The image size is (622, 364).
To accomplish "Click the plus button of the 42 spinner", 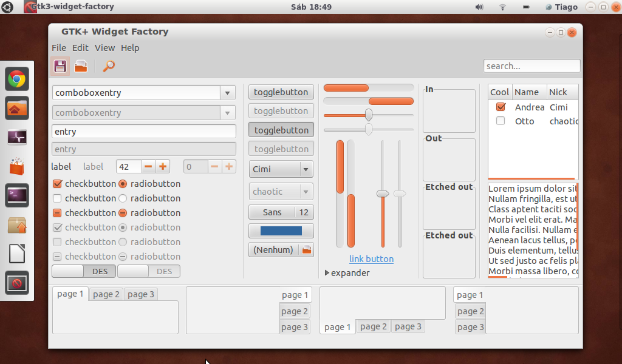I will (x=163, y=167).
